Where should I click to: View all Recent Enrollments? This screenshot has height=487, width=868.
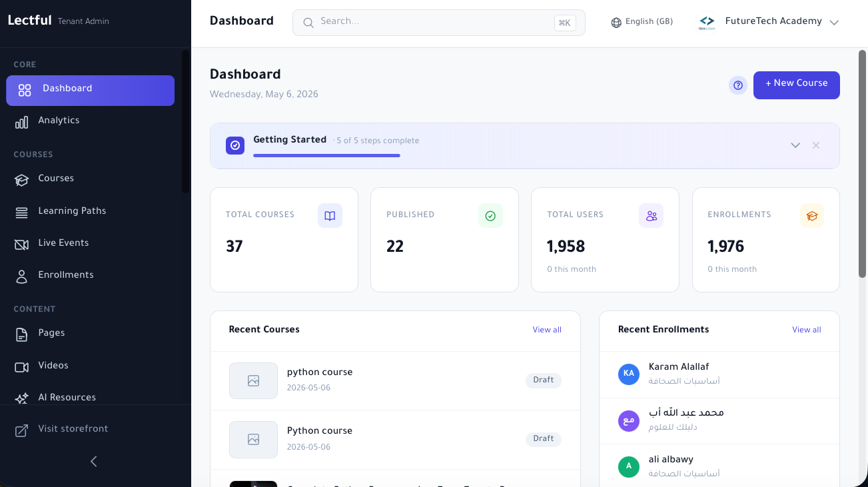coord(807,330)
